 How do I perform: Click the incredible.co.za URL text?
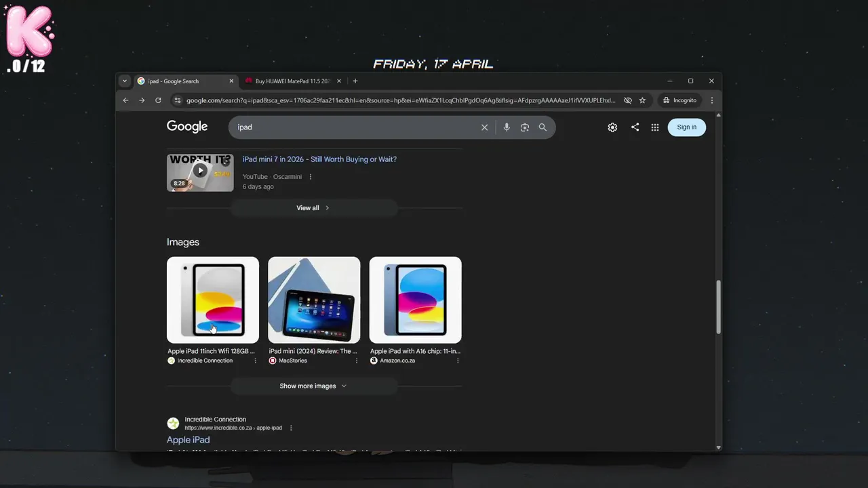tap(233, 428)
